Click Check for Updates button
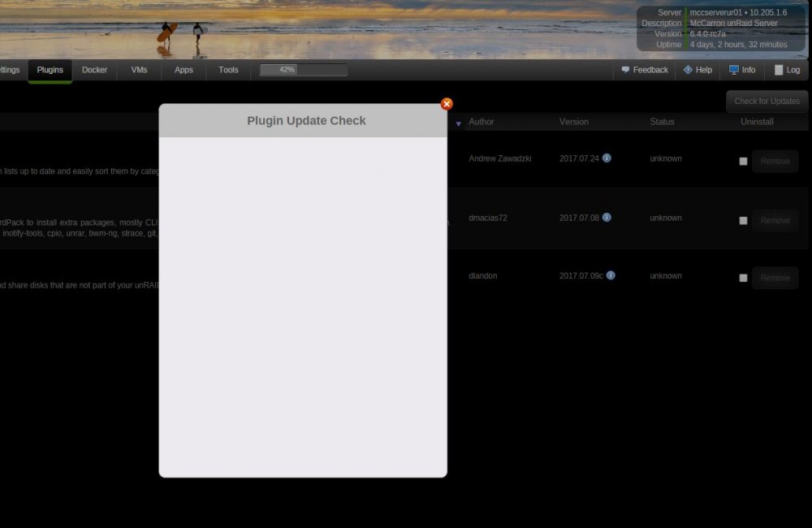 click(767, 101)
